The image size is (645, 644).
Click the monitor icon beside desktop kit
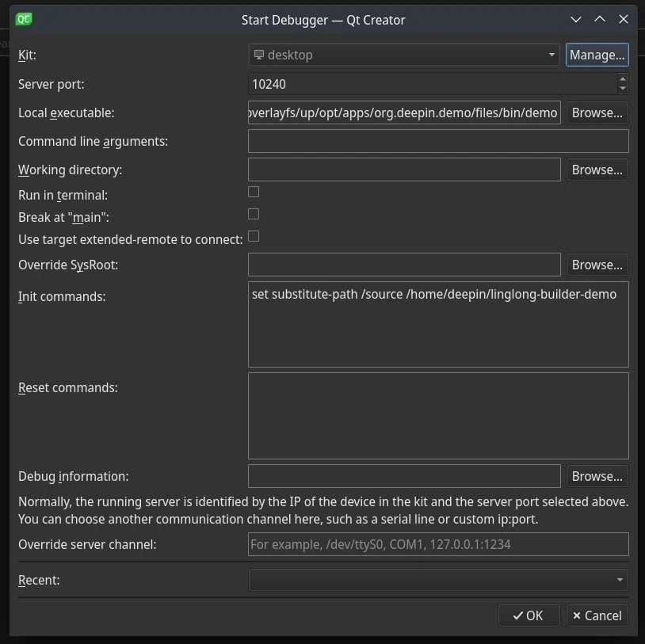coord(259,55)
